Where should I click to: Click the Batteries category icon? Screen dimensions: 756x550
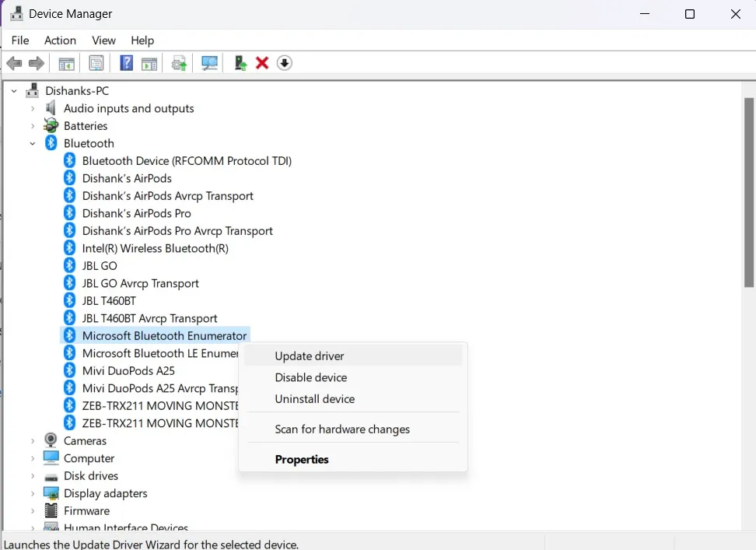[x=51, y=126]
